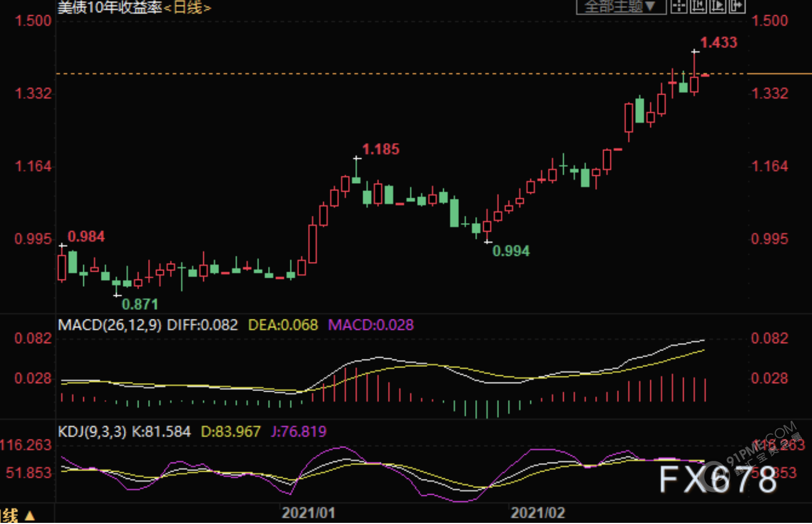
Task: Click the 2021/02 date marker
Action: (x=538, y=513)
